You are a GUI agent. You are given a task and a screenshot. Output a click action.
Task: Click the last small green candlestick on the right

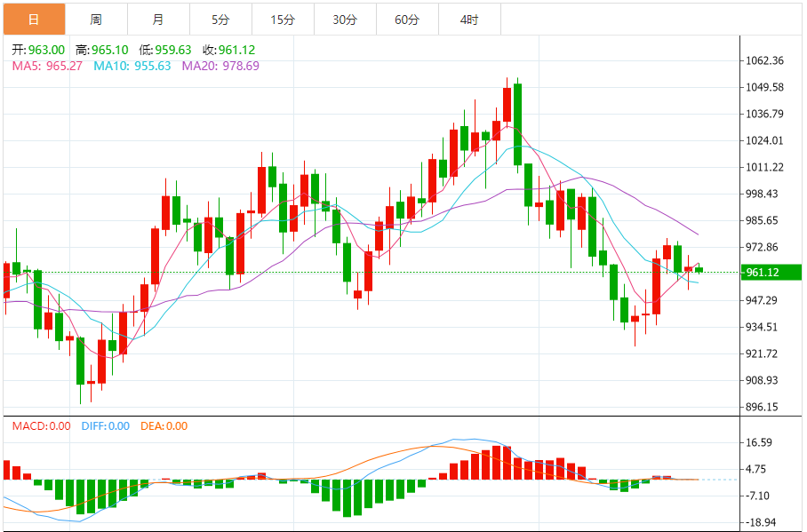coord(699,269)
